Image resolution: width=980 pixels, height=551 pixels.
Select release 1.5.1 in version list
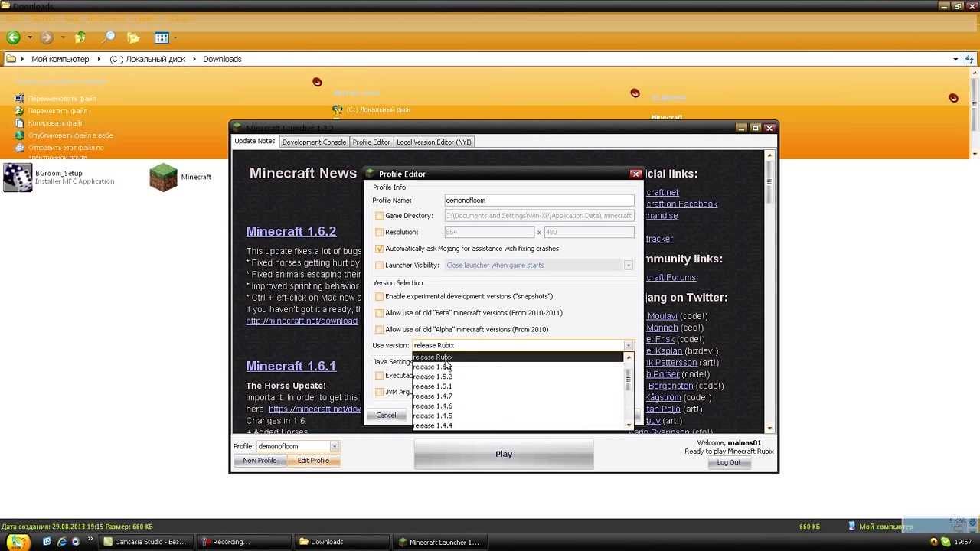[518, 386]
